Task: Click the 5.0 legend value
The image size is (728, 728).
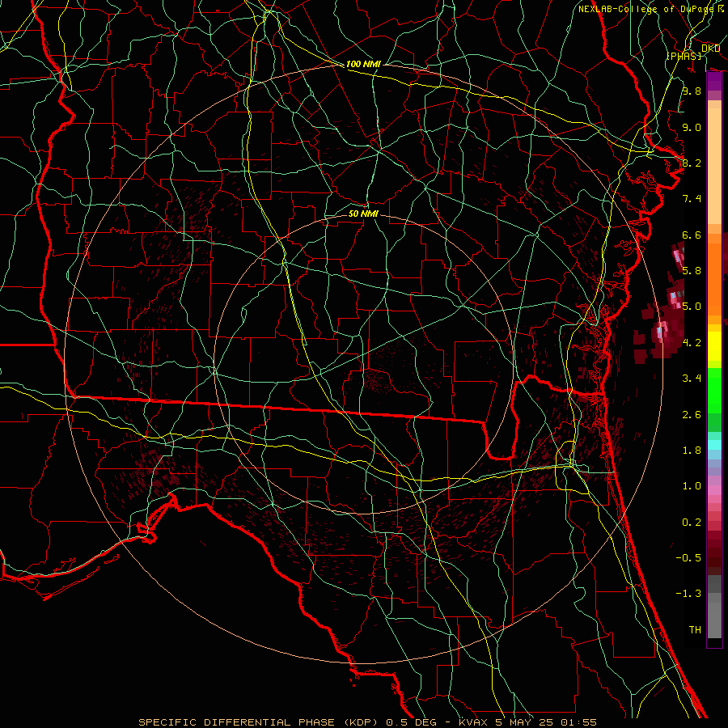Action: click(692, 307)
